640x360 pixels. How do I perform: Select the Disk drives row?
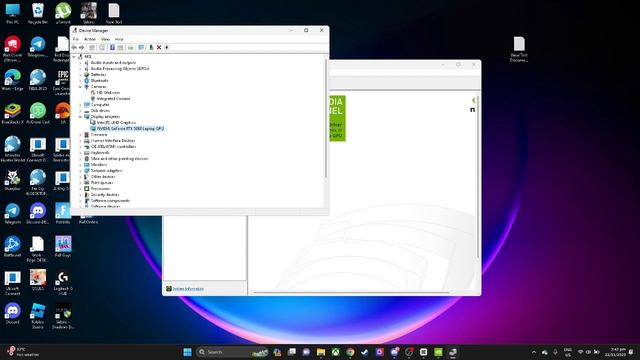[100, 111]
